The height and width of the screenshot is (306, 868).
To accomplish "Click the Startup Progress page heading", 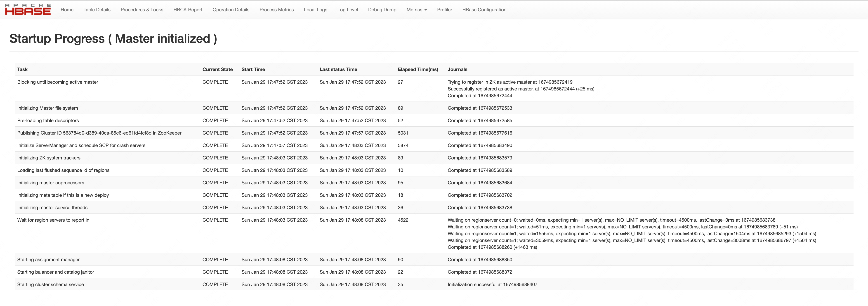I will 113,39.
